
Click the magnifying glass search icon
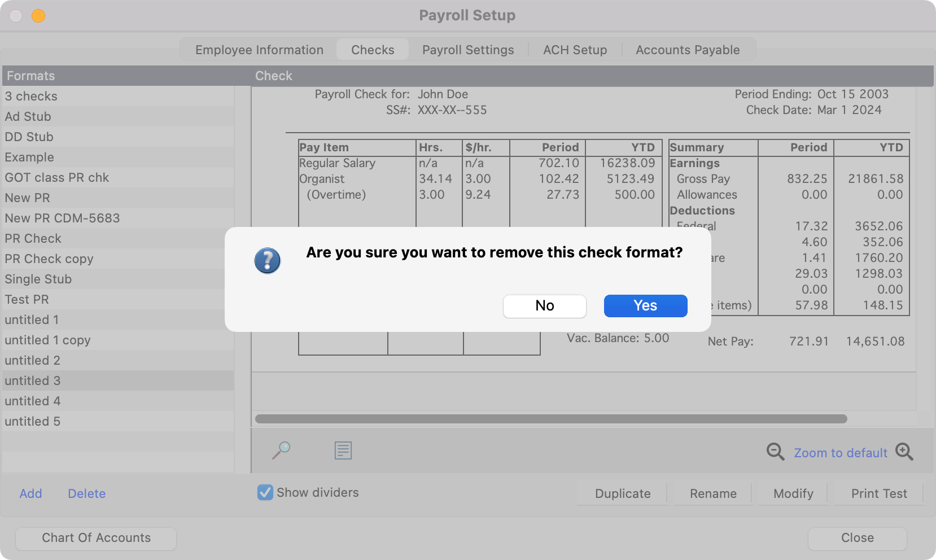[x=281, y=450]
